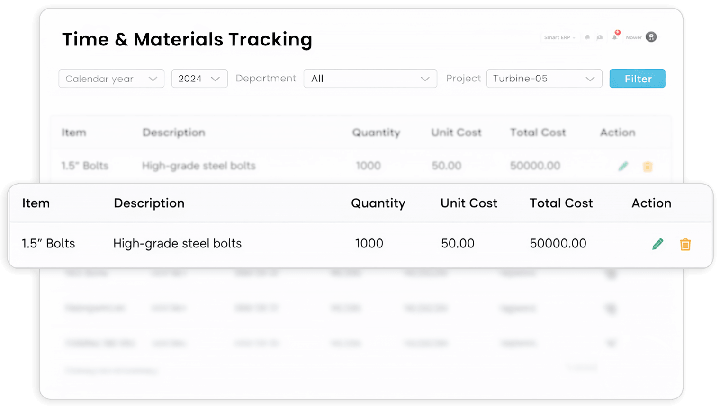Click the enlarged Action column header

[x=651, y=203]
